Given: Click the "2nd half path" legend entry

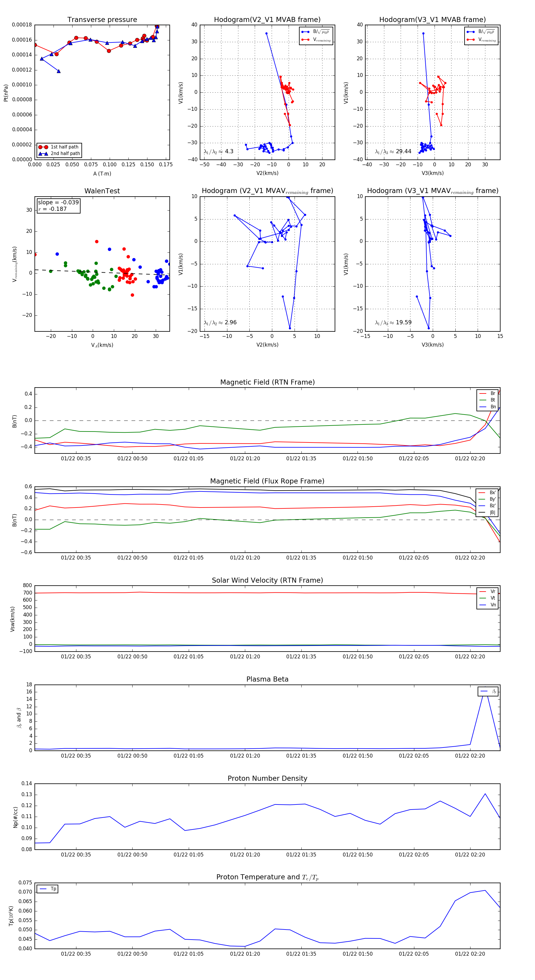Looking at the screenshot, I should click(59, 154).
